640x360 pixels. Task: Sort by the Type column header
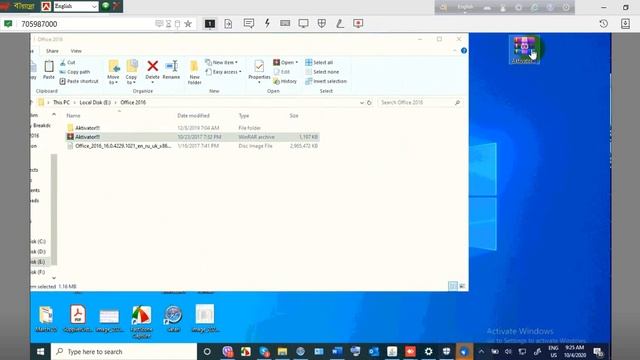pos(244,116)
